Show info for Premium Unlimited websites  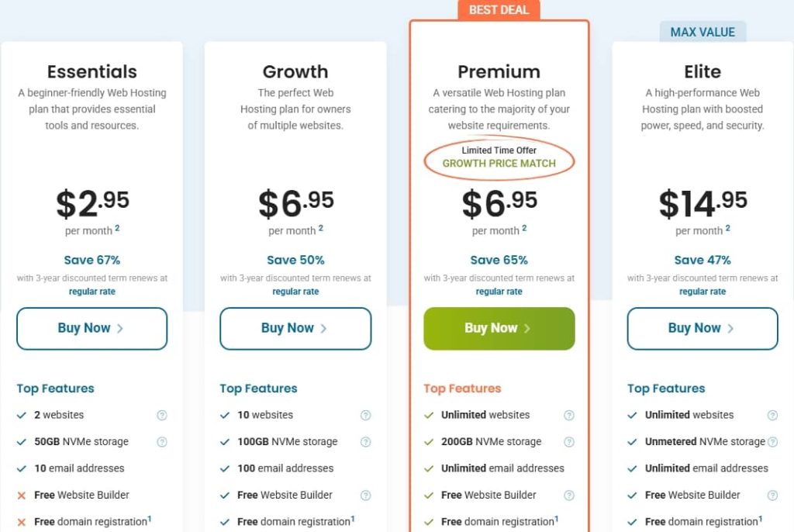pos(569,415)
